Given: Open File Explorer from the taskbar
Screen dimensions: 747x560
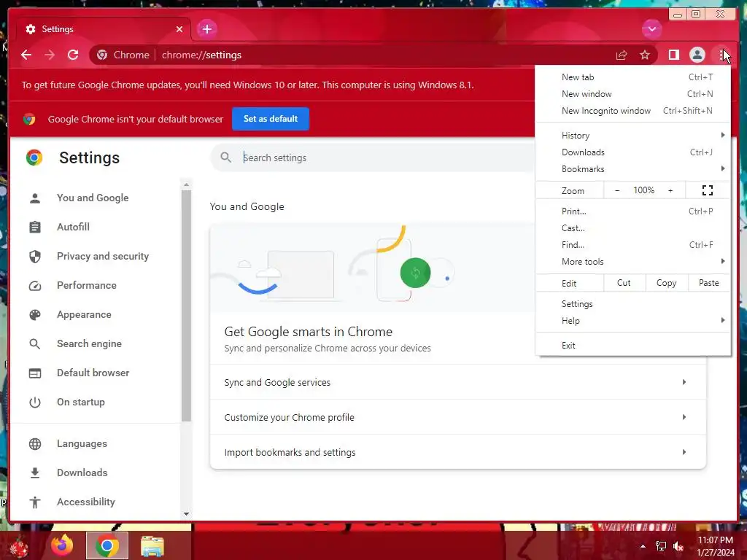Looking at the screenshot, I should (x=152, y=545).
